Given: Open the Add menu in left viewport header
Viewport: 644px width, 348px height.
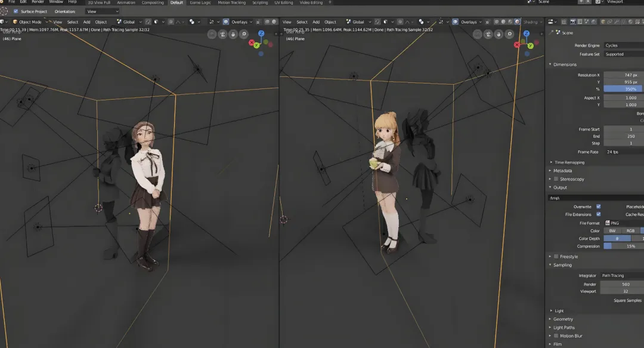Looking at the screenshot, I should [86, 22].
